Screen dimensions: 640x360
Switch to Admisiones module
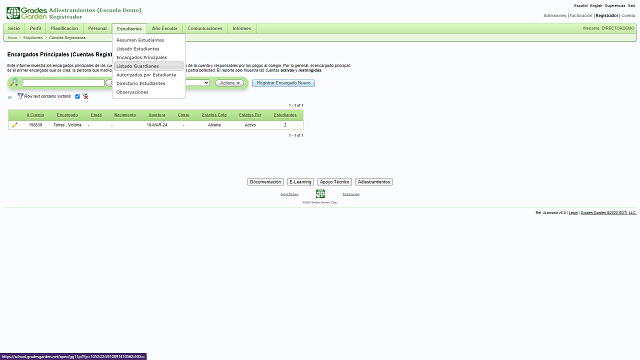click(555, 16)
